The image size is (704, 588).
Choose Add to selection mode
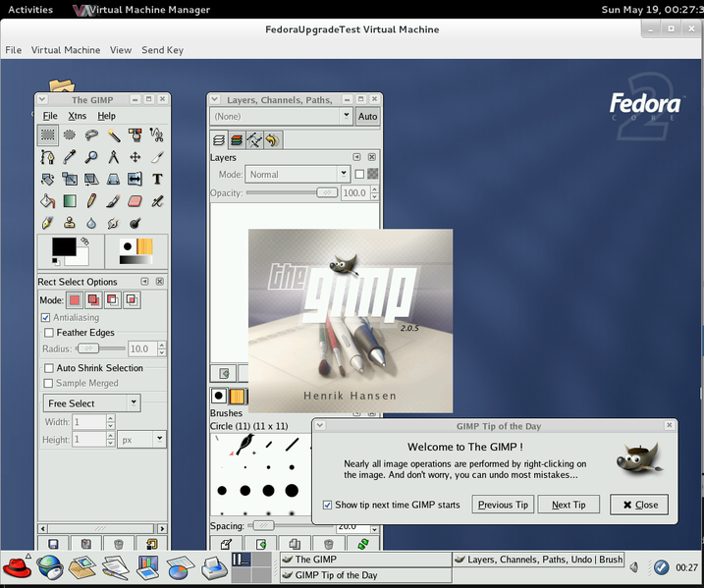coord(93,299)
